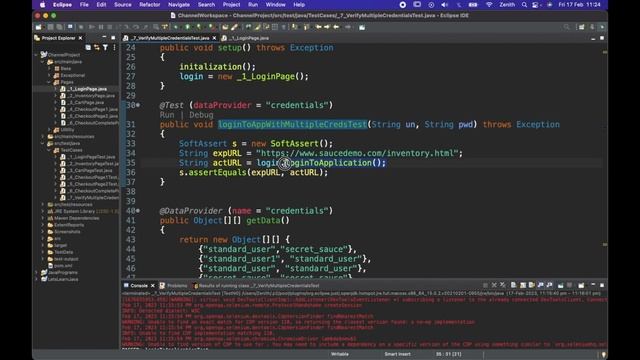
Task: Click the New file wizard toolbar icon
Action: [x=38, y=27]
